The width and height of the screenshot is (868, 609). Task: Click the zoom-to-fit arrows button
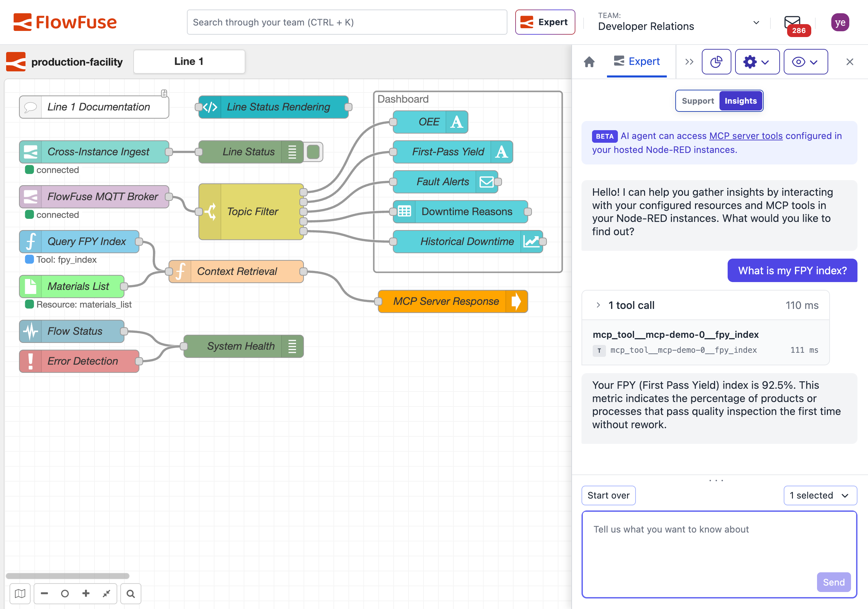106,594
